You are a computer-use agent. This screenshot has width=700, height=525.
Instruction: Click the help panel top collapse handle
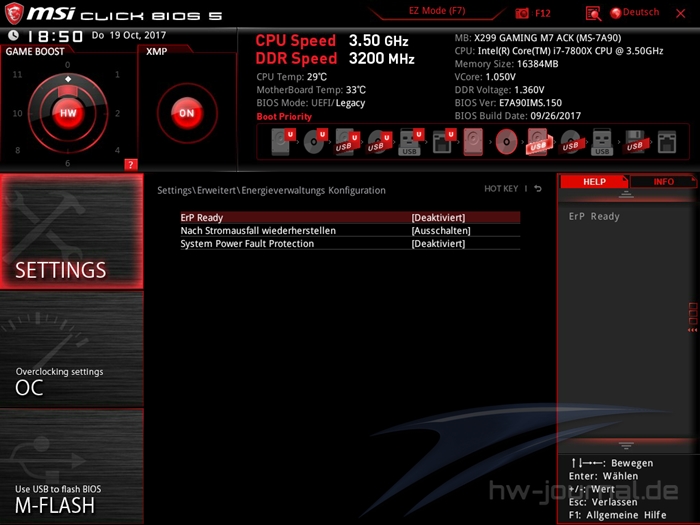(626, 194)
